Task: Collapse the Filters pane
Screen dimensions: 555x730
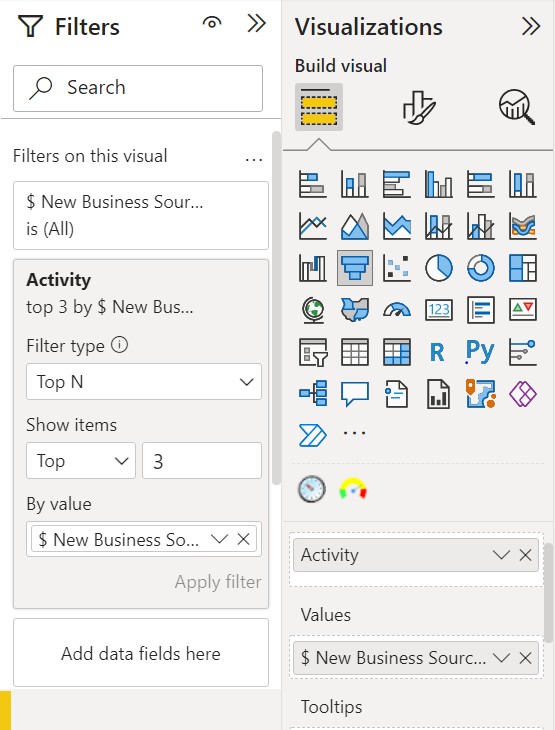Action: pyautogui.click(x=257, y=23)
